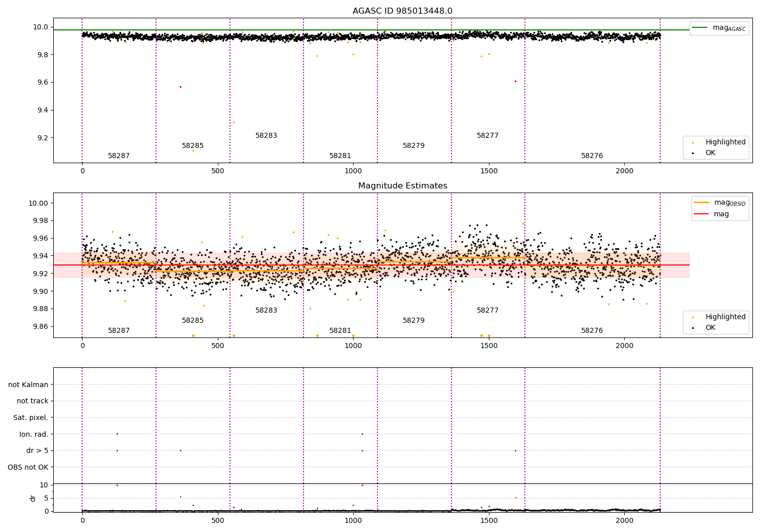This screenshot has width=760, height=532.
Task: Click the "not track" axis label
Action: pos(32,401)
